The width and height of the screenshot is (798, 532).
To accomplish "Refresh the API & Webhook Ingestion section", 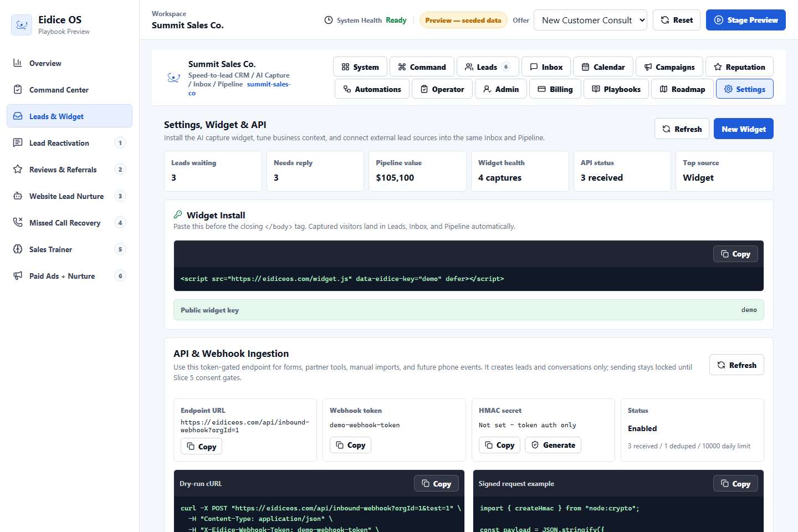I will [736, 365].
